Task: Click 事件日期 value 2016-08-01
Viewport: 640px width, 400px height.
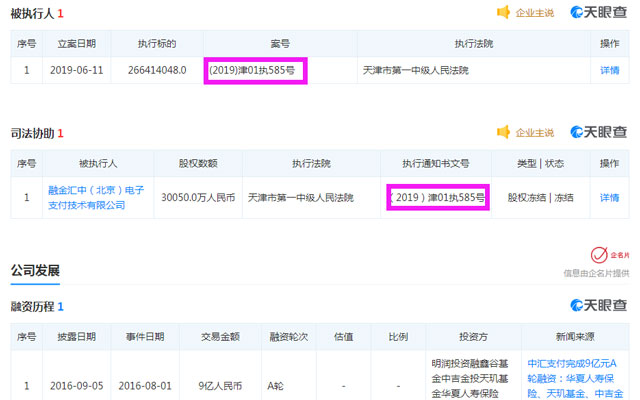Action: (x=145, y=386)
